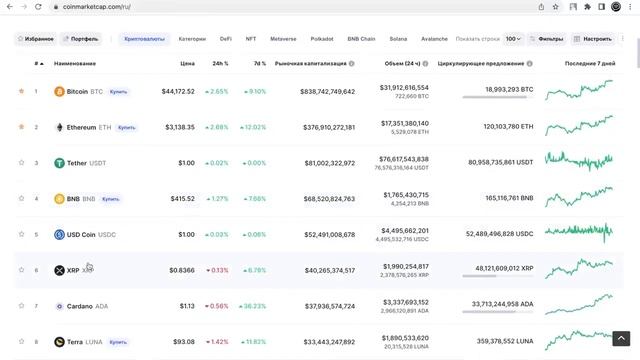
Task: Switch to BNB Chain tab
Action: coord(361,39)
